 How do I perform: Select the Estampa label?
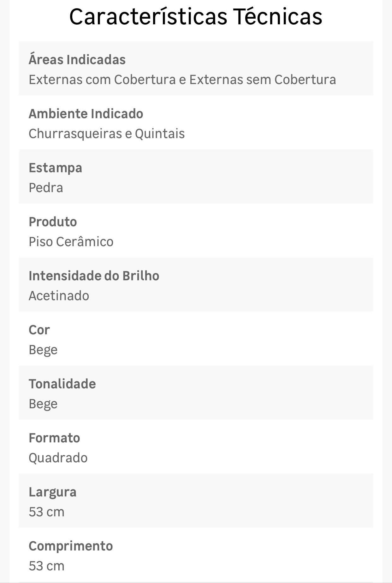55,168
